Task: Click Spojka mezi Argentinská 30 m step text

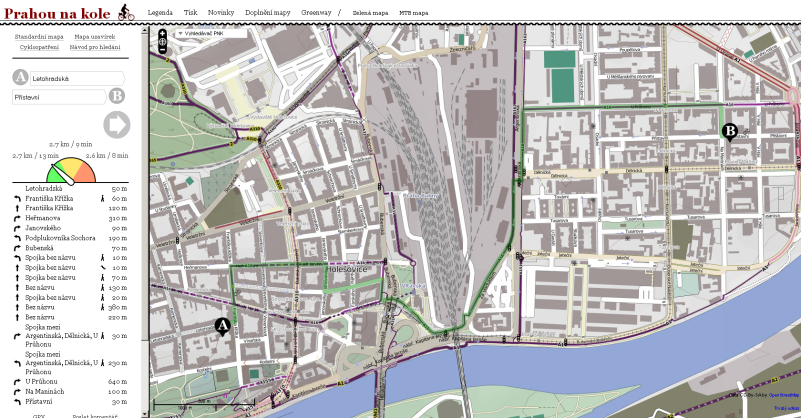Action: (x=61, y=336)
